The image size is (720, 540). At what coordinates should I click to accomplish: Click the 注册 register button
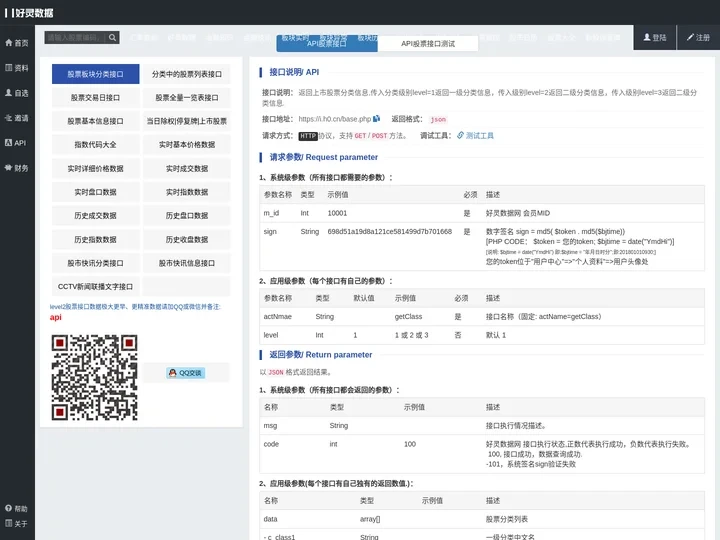click(698, 37)
